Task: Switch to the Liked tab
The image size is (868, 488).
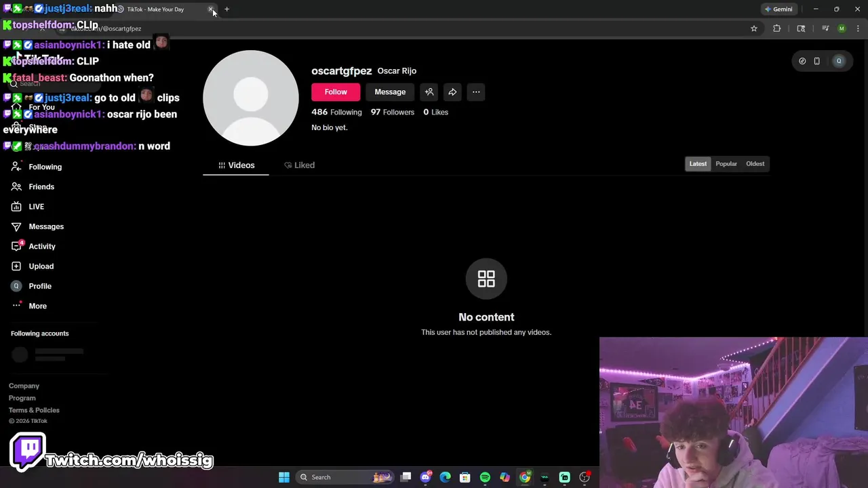Action: click(x=299, y=165)
